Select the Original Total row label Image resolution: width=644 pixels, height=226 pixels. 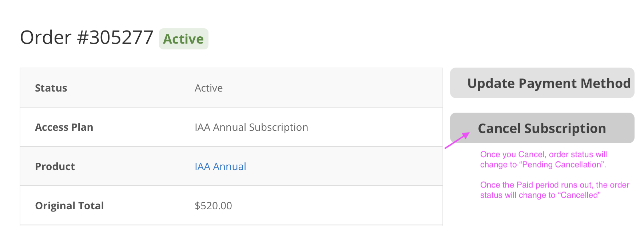point(69,206)
